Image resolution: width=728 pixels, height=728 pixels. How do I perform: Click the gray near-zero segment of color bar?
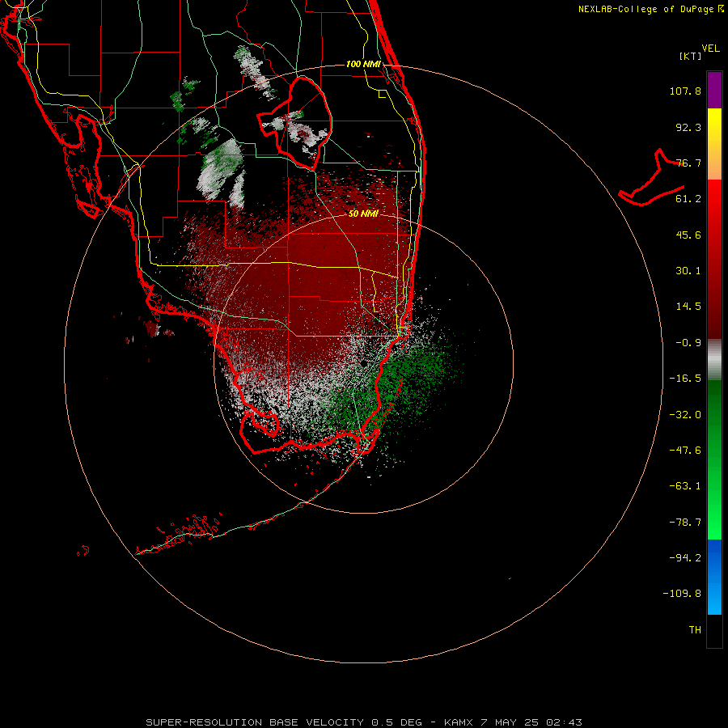pyautogui.click(x=714, y=360)
